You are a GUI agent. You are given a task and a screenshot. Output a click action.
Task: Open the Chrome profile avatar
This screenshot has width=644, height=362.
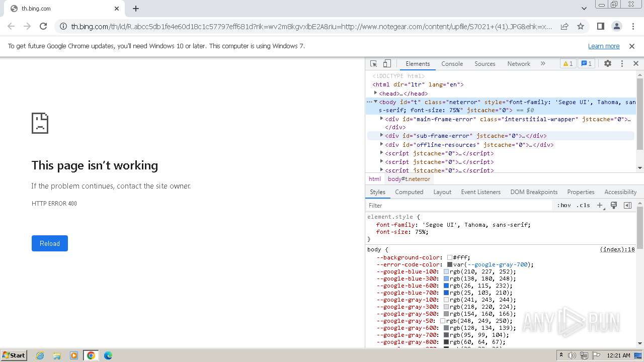point(617,26)
